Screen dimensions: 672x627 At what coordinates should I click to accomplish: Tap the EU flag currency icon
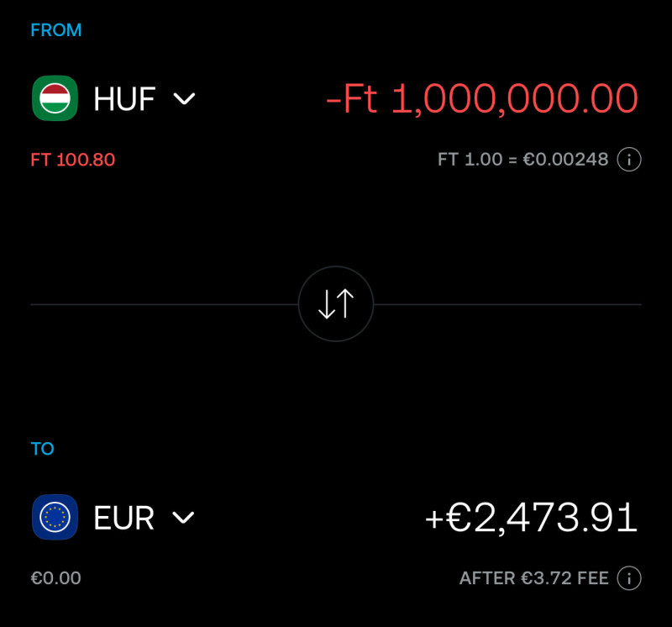tap(55, 517)
